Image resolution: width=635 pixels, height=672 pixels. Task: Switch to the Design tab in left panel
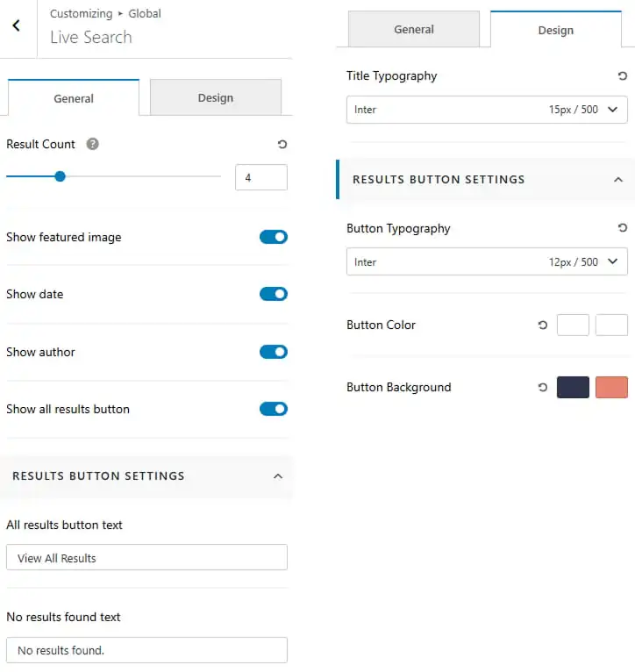click(216, 97)
